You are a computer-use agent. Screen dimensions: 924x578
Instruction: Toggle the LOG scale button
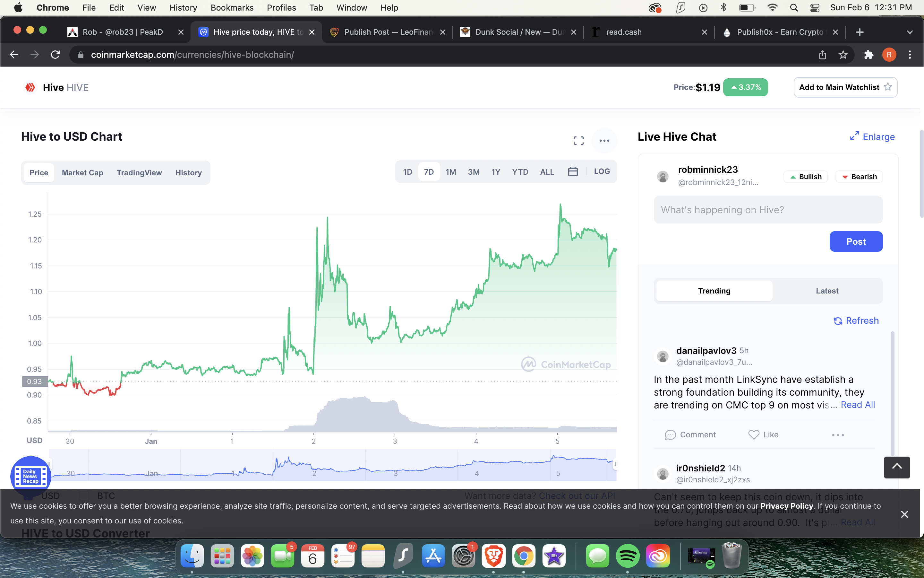click(602, 172)
